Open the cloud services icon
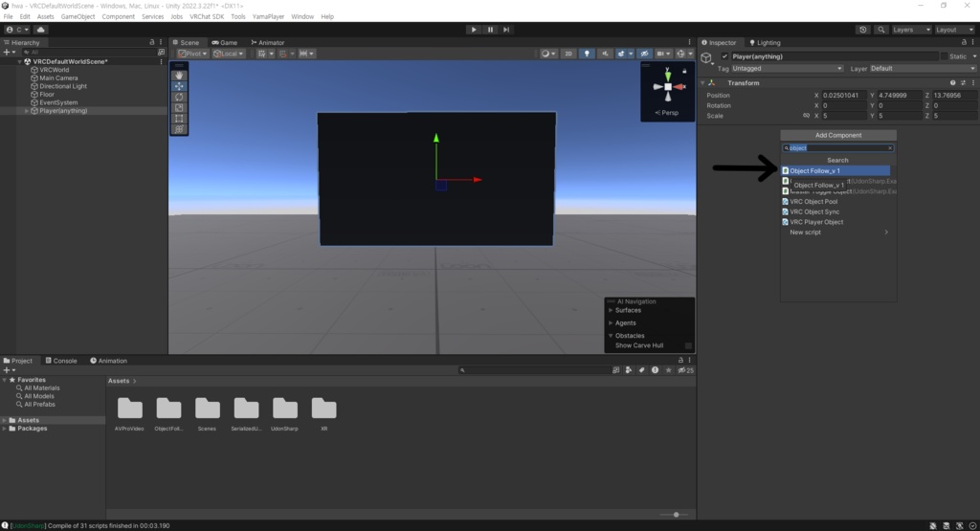980x531 pixels. click(40, 30)
